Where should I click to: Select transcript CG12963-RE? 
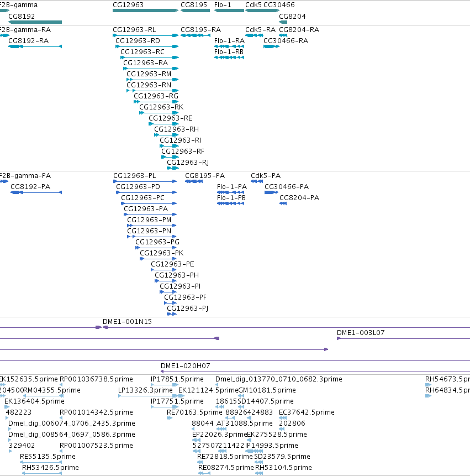163,124
